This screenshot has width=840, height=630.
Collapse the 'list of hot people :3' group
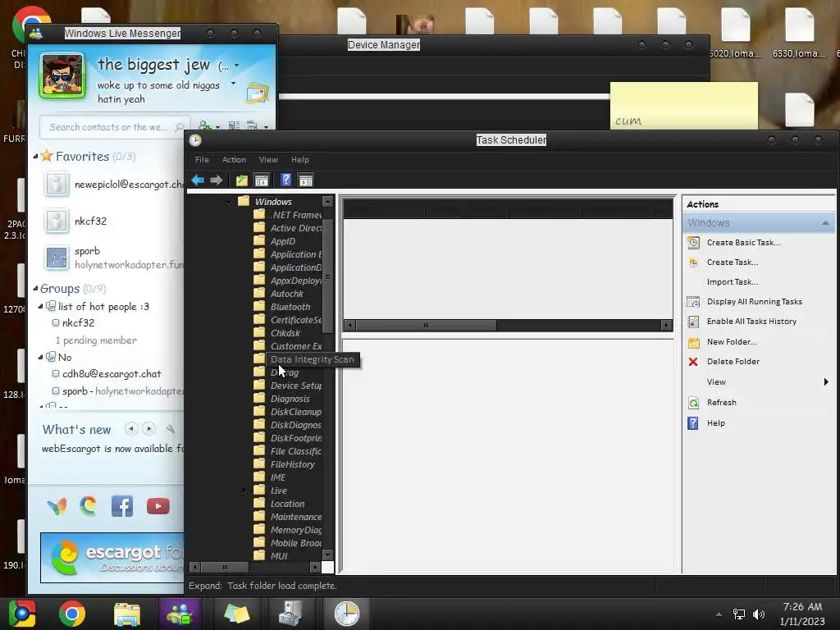41,307
